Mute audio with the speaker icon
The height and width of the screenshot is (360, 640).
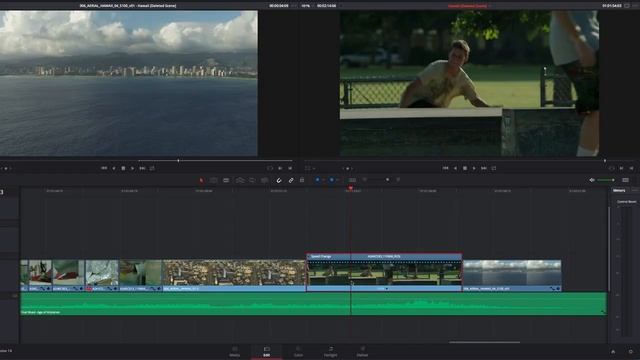click(x=592, y=180)
